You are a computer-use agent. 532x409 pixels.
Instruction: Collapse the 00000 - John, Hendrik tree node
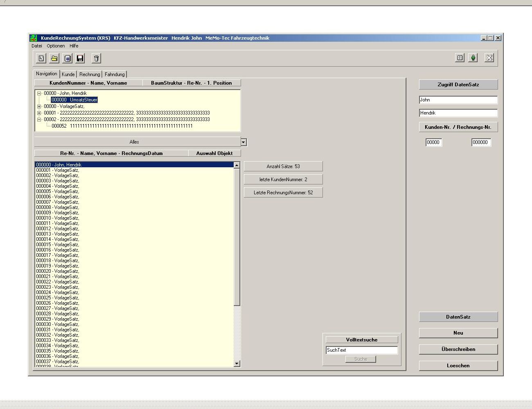coord(39,93)
